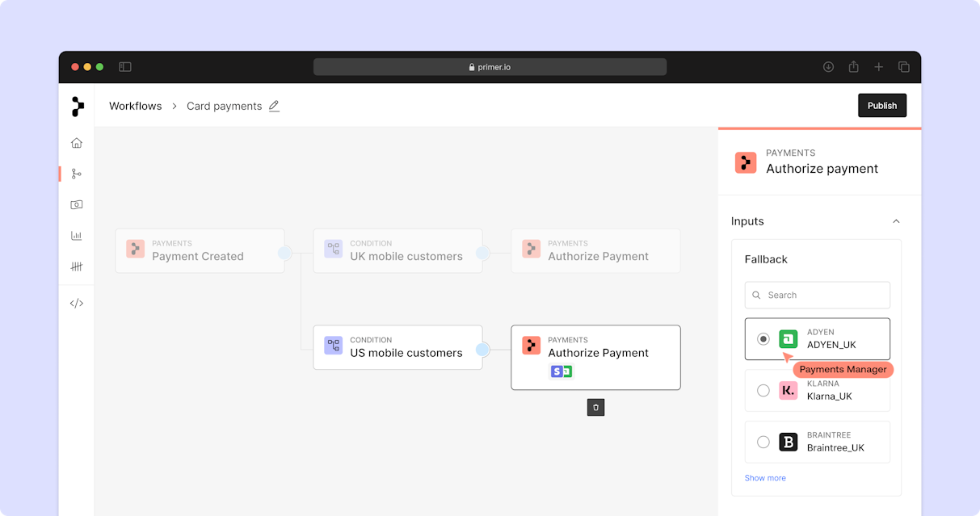
Task: Click the tally marks icon in the sidebar
Action: (x=77, y=266)
